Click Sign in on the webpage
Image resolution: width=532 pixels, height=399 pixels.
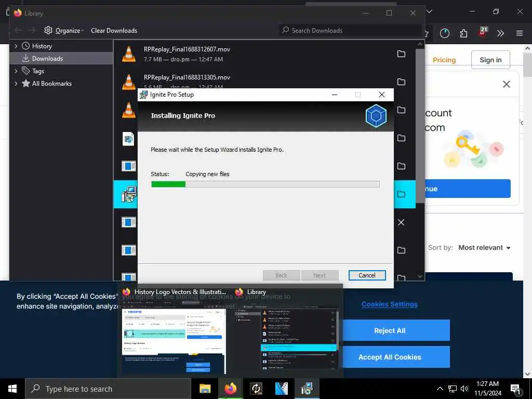coord(490,60)
